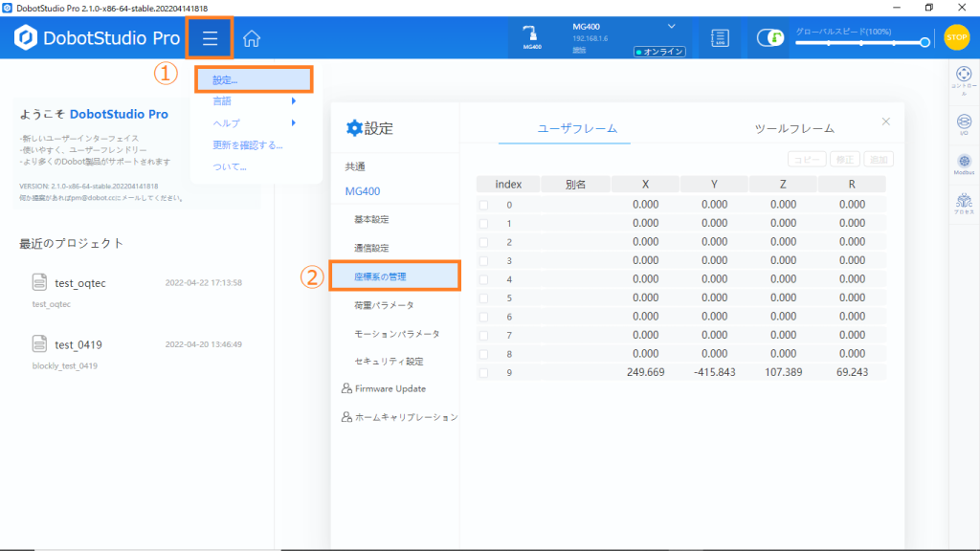Check the box for index 1
The image size is (980, 551).
click(x=483, y=224)
